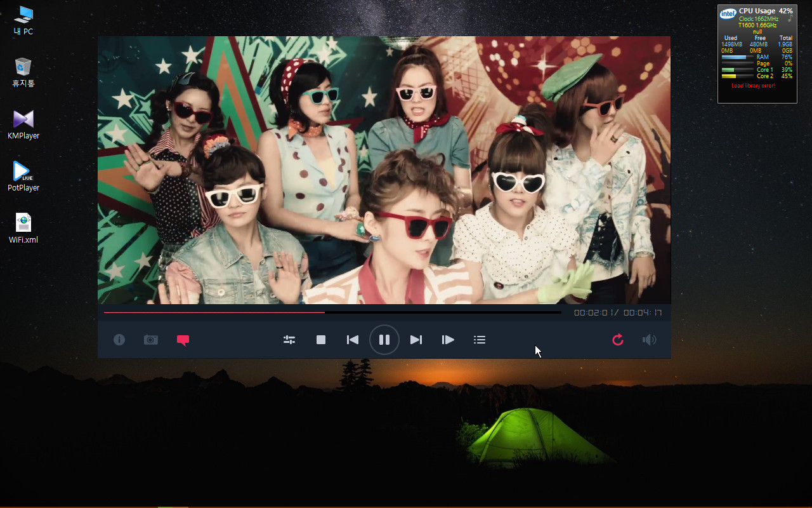
Task: Pause the video
Action: [x=384, y=340]
